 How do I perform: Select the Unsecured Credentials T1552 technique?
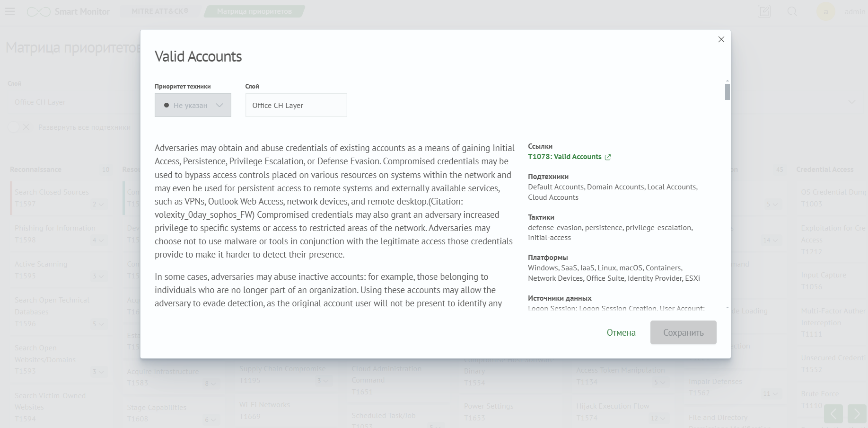click(833, 364)
